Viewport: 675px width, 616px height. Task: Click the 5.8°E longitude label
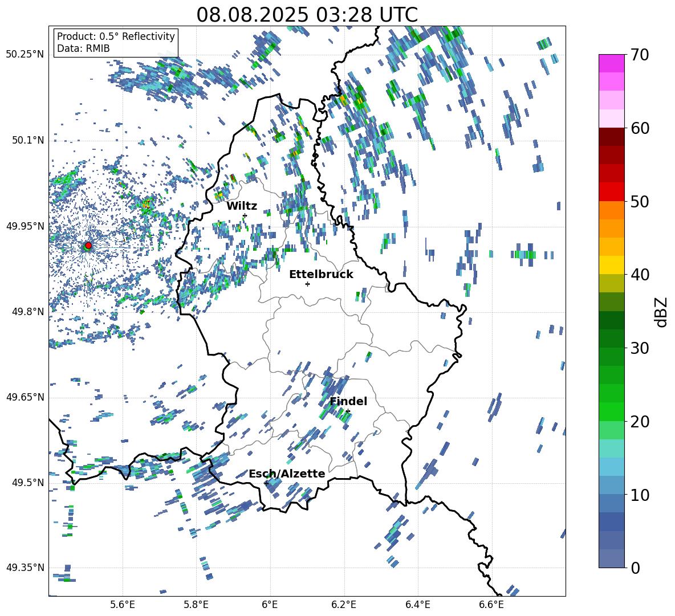tap(196, 605)
